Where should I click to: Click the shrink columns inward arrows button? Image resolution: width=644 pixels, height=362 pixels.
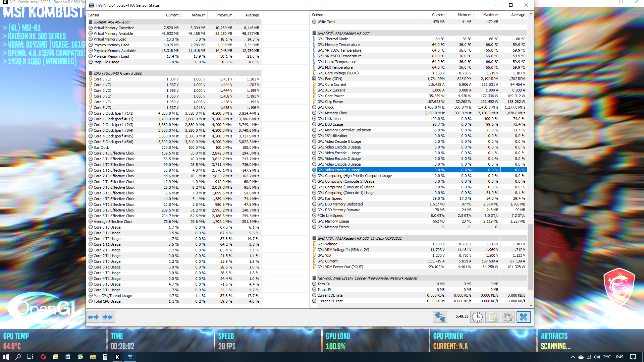108,317
